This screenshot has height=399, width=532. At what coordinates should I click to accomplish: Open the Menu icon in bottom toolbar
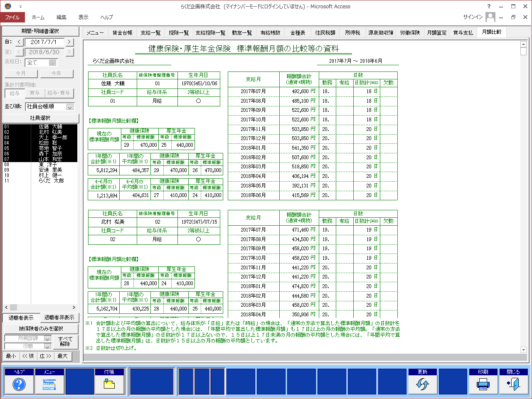tap(49, 384)
